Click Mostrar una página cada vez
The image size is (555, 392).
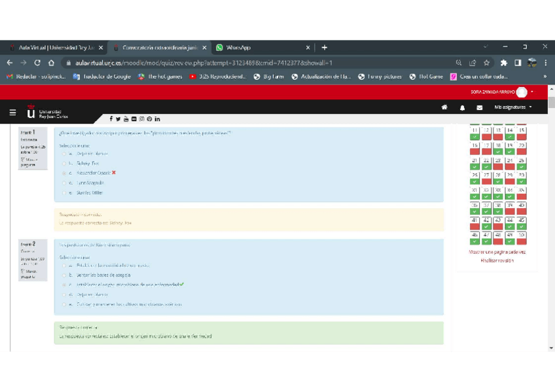pyautogui.click(x=497, y=252)
